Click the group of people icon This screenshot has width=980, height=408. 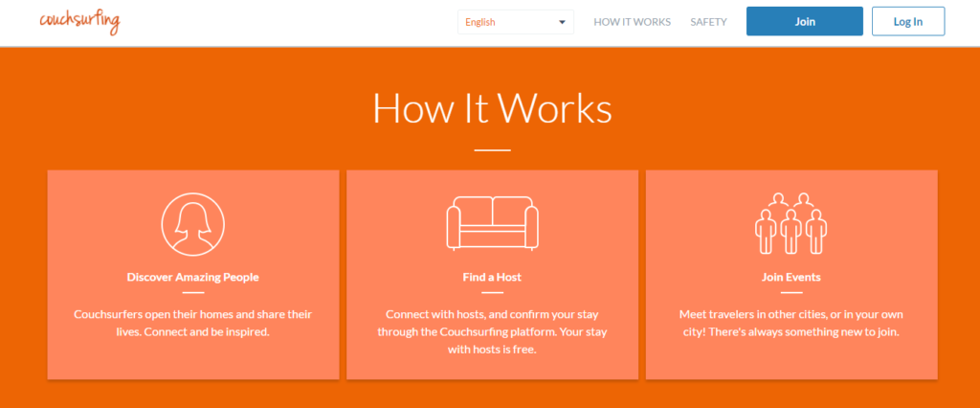click(x=791, y=223)
